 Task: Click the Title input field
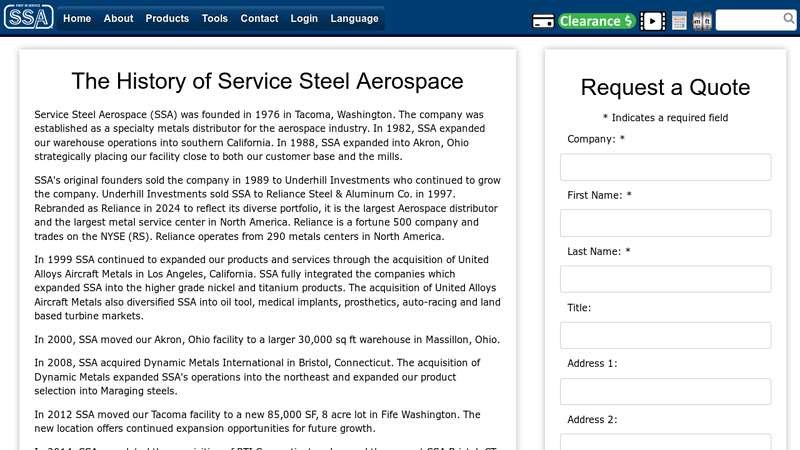tap(665, 335)
